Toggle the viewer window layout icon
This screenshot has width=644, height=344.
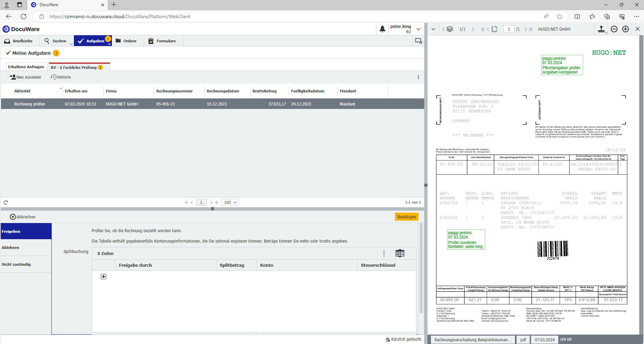(x=418, y=41)
